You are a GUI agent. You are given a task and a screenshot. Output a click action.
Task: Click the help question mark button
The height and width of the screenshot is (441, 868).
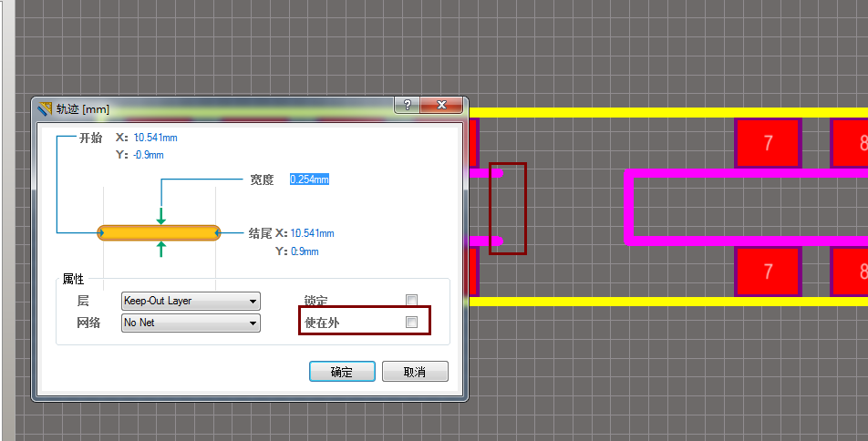(x=407, y=106)
